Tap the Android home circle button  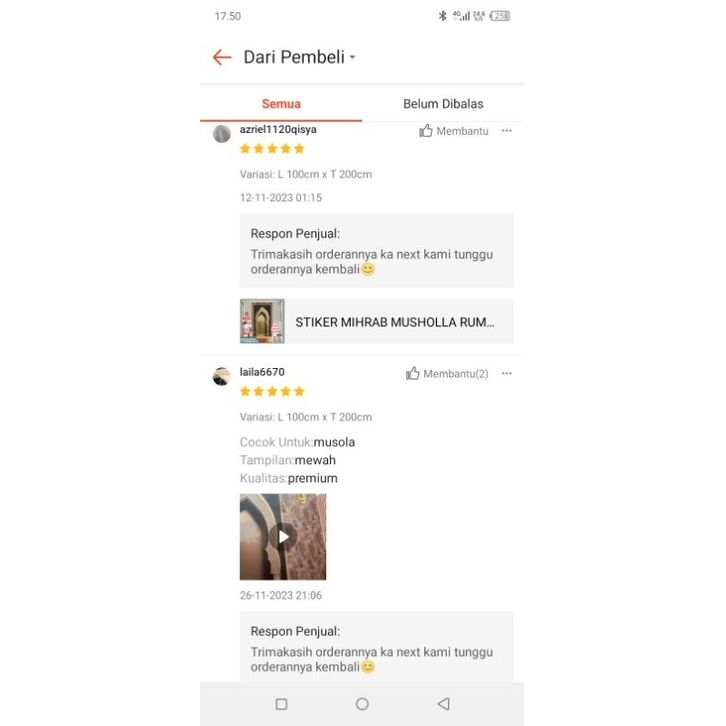(362, 704)
